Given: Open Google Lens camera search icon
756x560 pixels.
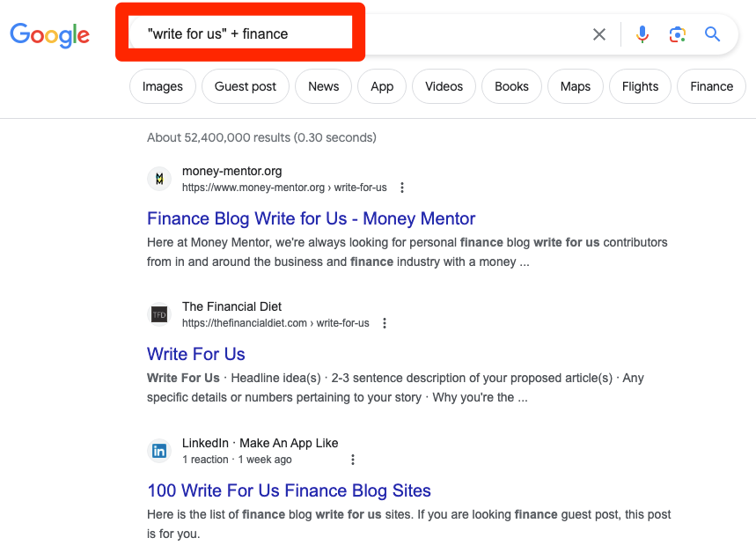Looking at the screenshot, I should point(678,34).
